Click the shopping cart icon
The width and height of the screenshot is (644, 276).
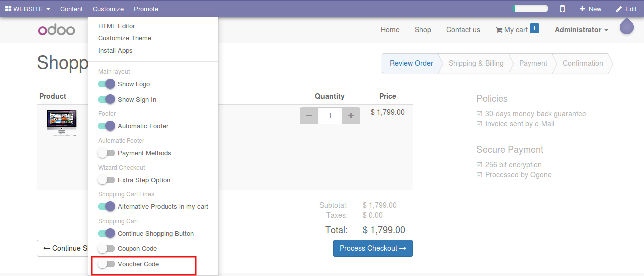499,30
